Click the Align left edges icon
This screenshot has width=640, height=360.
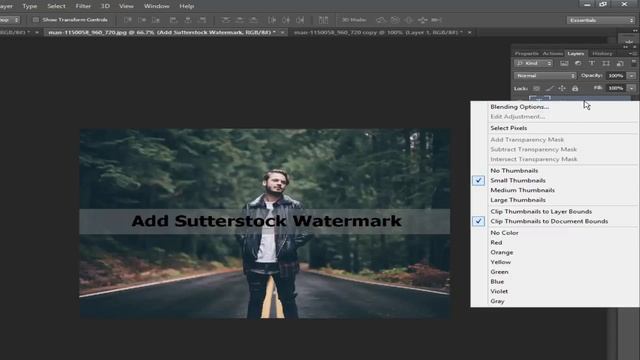click(x=173, y=20)
